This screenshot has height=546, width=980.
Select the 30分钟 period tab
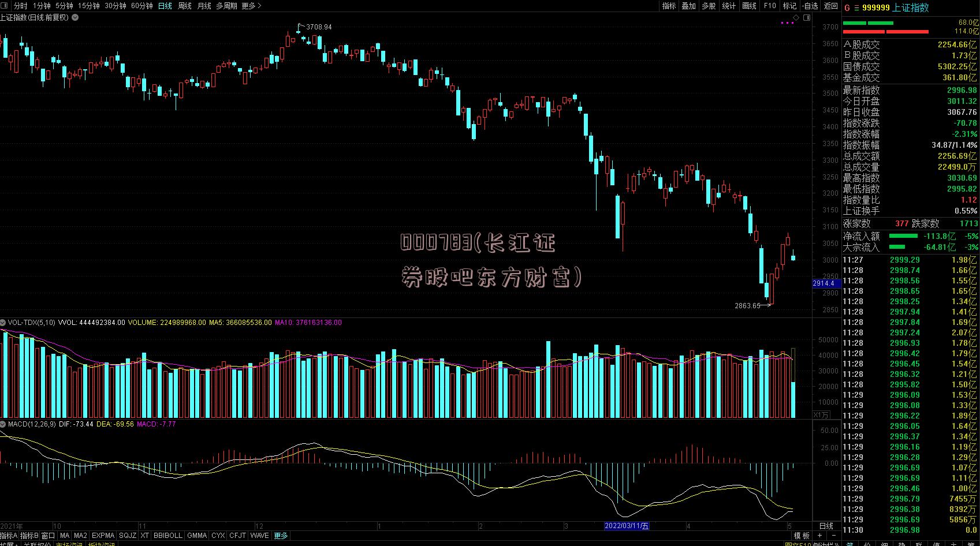point(115,6)
